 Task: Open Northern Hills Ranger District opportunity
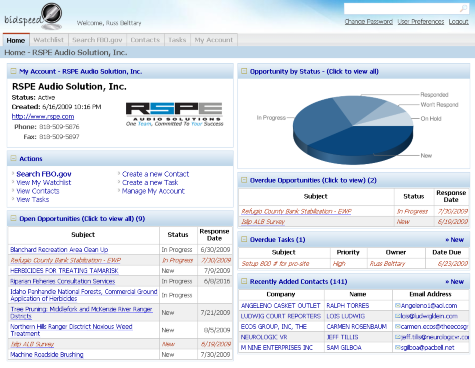(x=71, y=330)
